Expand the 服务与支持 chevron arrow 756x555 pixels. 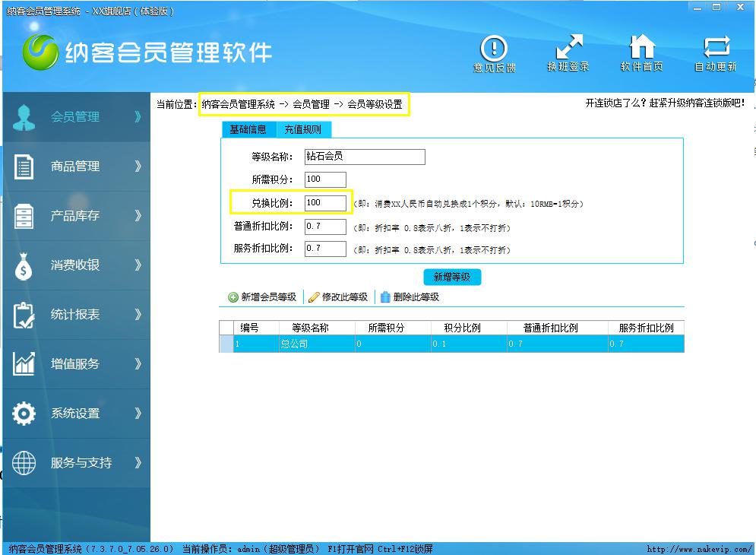tap(138, 463)
